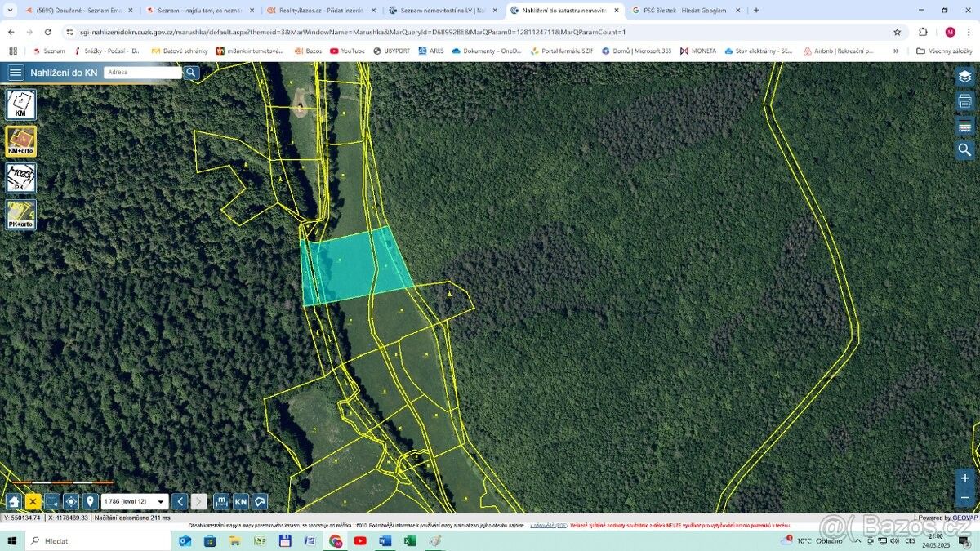Select the KM+orto basemap option
Image resolution: width=980 pixels, height=551 pixels.
tap(20, 141)
